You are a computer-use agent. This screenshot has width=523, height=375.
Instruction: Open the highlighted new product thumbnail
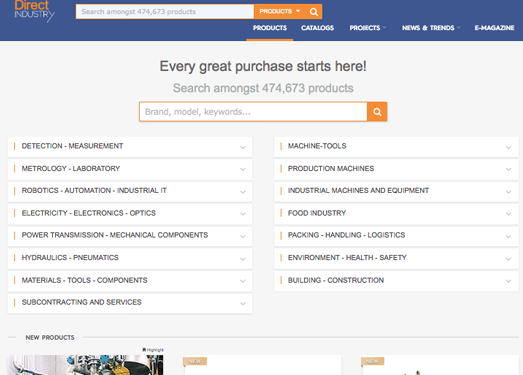point(85,365)
